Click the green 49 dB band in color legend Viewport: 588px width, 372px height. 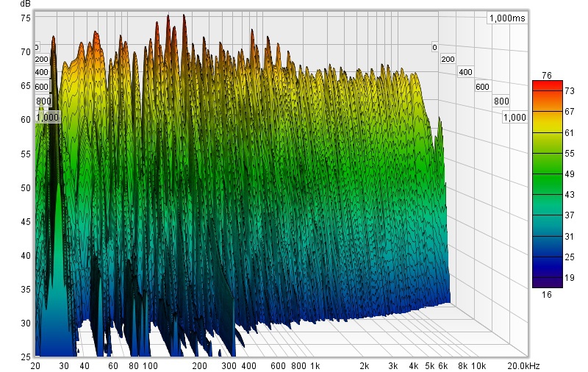547,174
